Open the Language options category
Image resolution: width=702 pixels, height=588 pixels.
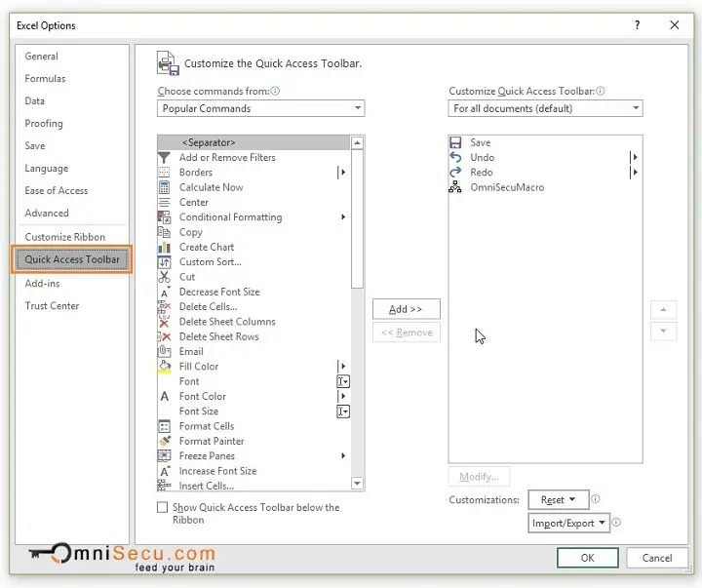pyautogui.click(x=47, y=169)
